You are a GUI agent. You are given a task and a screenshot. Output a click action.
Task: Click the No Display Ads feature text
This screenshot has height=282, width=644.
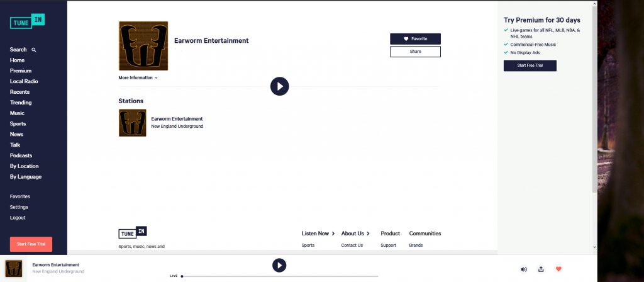point(525,53)
